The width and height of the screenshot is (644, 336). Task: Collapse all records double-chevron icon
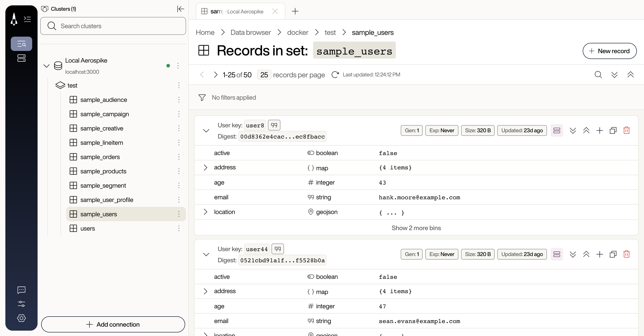(x=630, y=75)
